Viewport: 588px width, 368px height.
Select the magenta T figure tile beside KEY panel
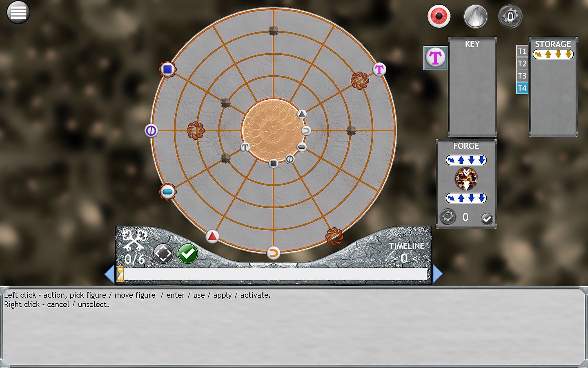pos(435,57)
